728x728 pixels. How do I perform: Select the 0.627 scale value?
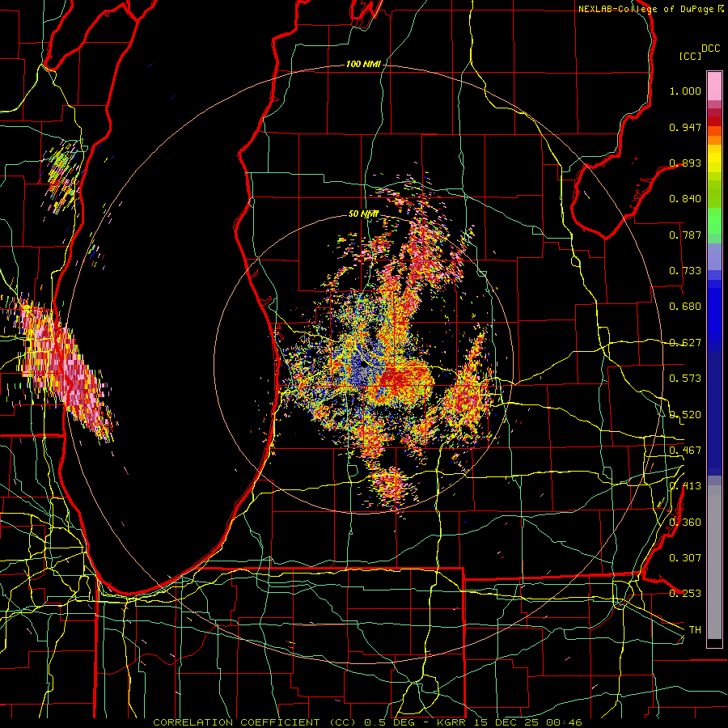click(685, 343)
